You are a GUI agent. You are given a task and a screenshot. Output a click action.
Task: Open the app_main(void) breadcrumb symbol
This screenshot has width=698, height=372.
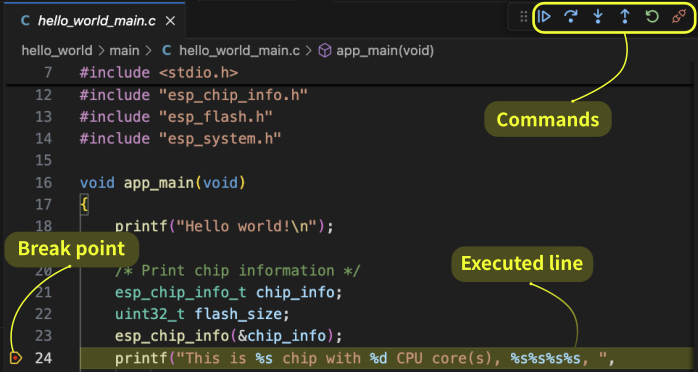(385, 51)
